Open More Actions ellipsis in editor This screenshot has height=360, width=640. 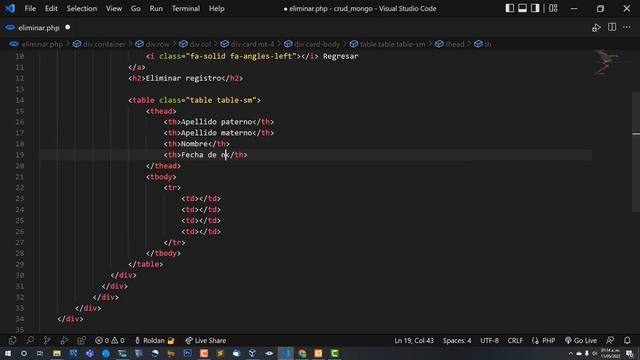[x=627, y=27]
